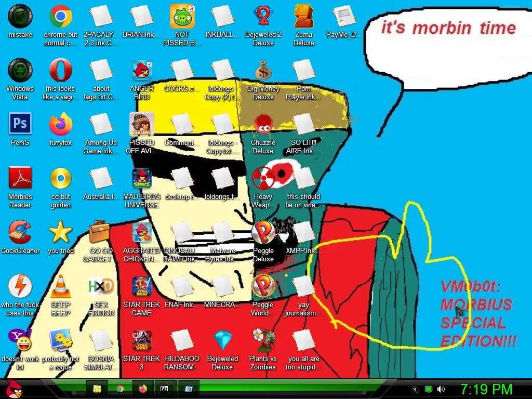Launch the SEX EDITIOR HxD icon
Viewport: 532px width, 399px height.
[101, 286]
